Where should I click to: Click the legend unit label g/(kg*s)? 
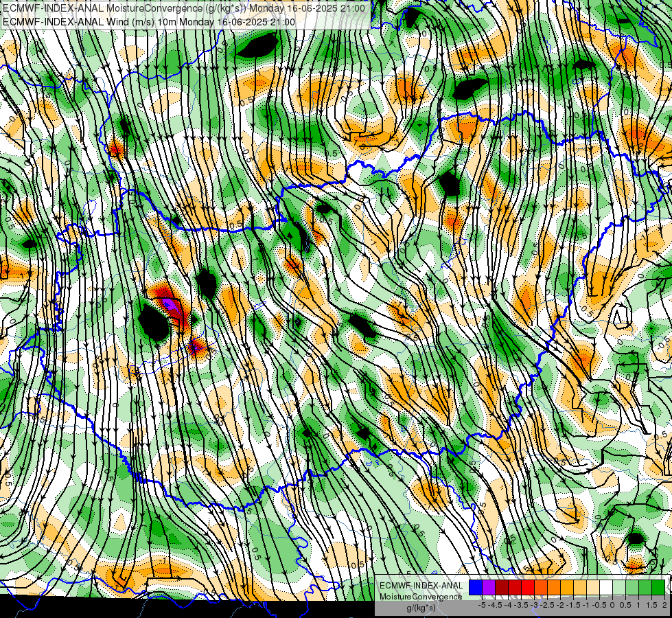(421, 608)
